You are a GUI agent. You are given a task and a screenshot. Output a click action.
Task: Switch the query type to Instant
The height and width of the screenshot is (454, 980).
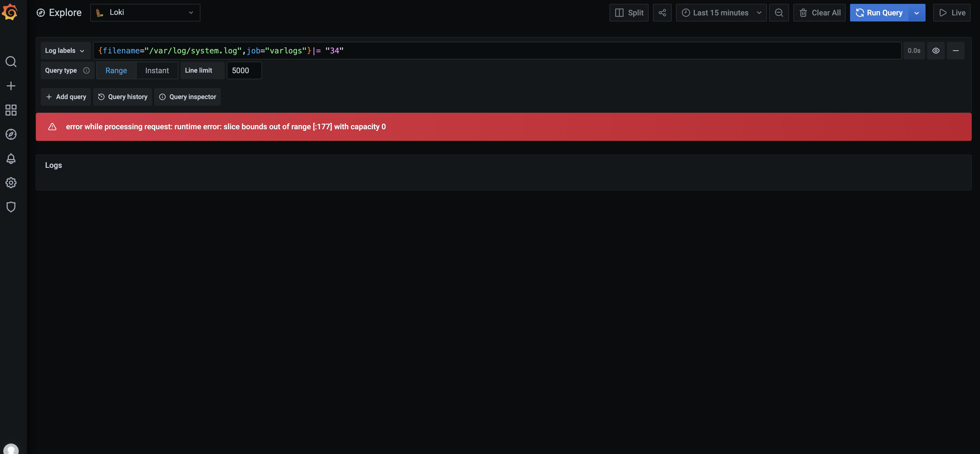click(x=157, y=70)
